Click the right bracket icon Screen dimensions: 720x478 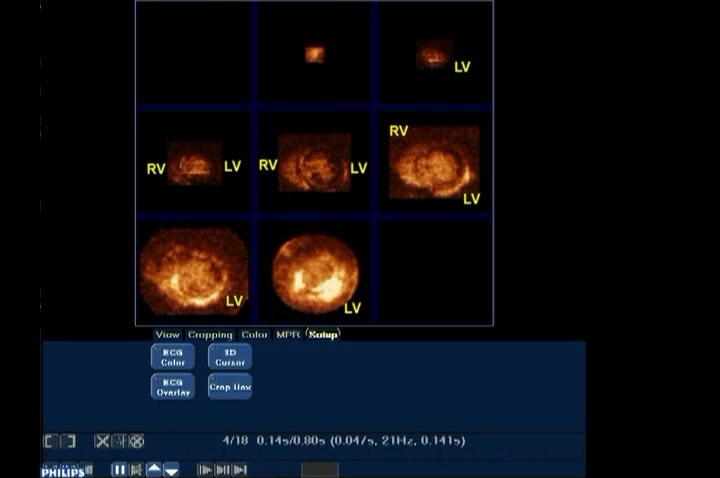(x=67, y=441)
